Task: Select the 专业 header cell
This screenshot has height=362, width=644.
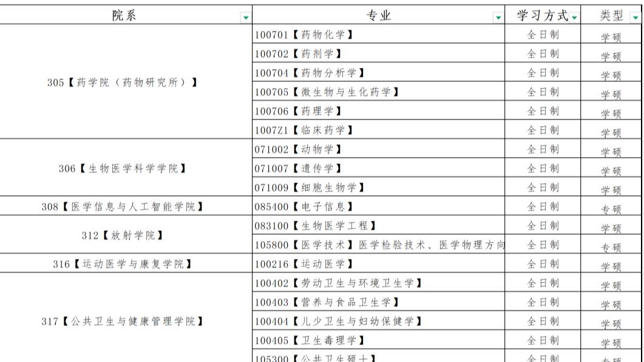Action: pyautogui.click(x=378, y=15)
